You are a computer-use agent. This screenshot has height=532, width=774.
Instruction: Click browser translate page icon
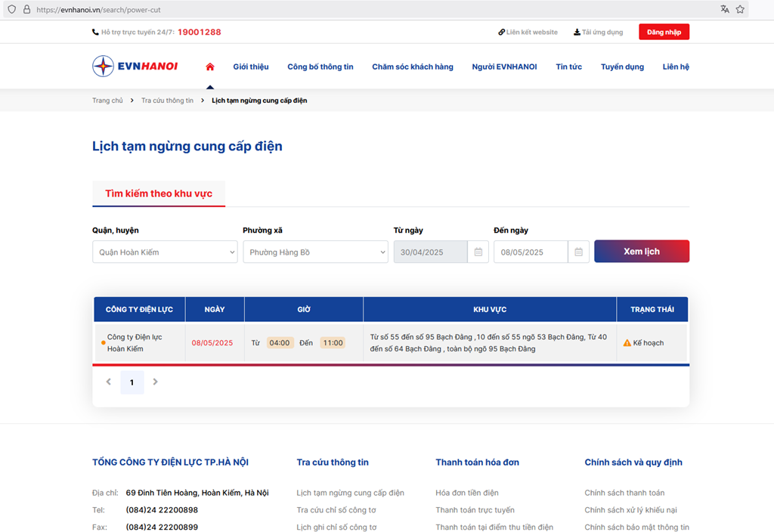(725, 10)
